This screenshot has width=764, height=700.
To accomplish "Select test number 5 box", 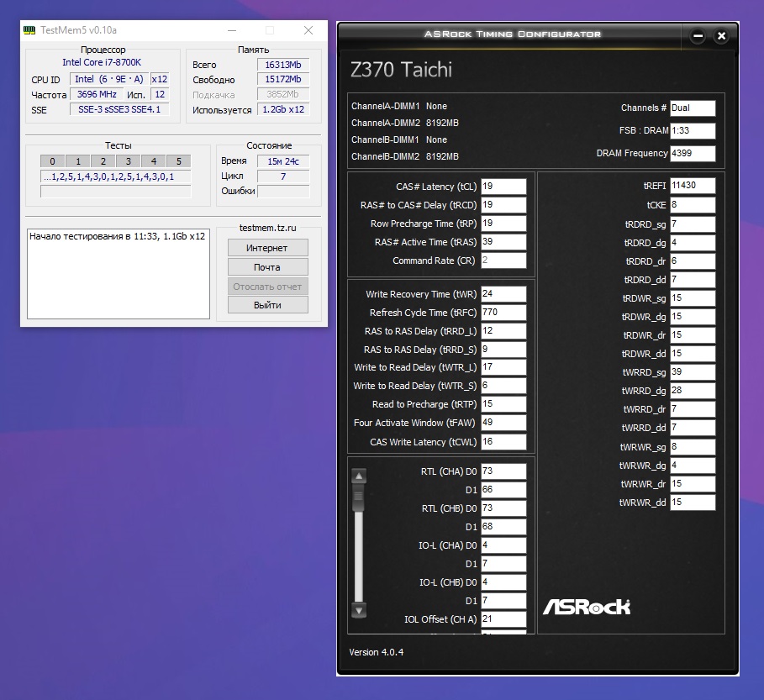I will [x=179, y=161].
